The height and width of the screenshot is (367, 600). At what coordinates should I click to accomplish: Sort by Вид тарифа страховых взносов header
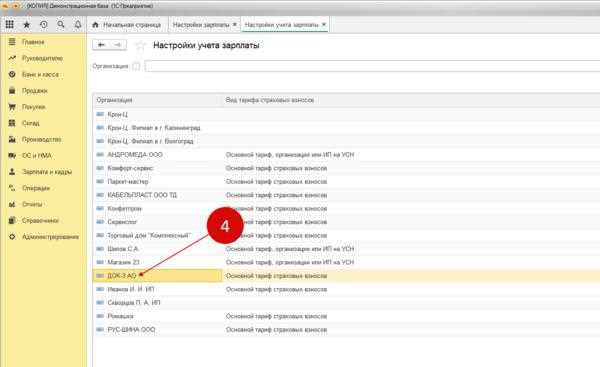click(411, 100)
